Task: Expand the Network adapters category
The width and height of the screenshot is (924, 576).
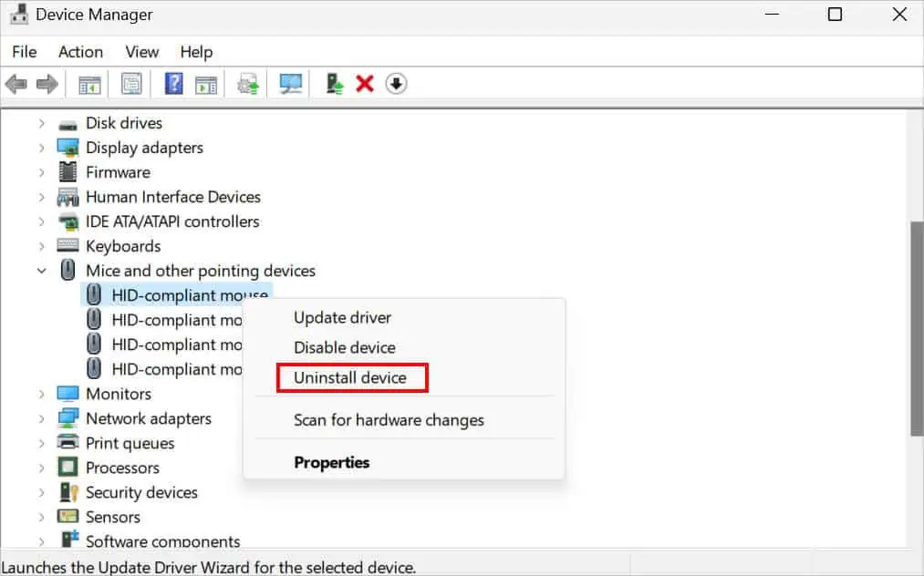Action: (41, 418)
